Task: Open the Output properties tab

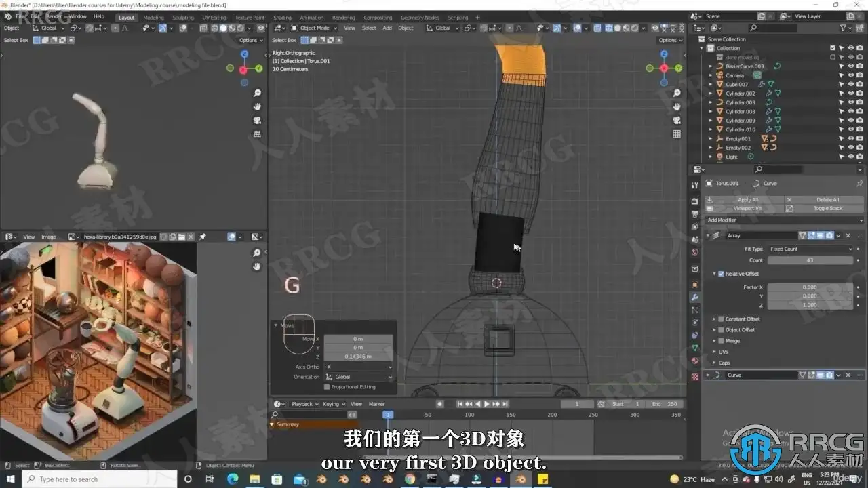Action: pyautogui.click(x=694, y=214)
